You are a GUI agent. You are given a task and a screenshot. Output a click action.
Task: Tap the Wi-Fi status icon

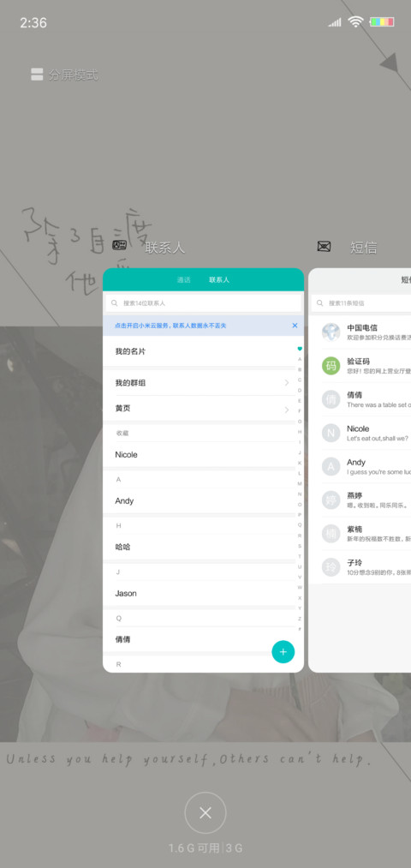click(355, 21)
